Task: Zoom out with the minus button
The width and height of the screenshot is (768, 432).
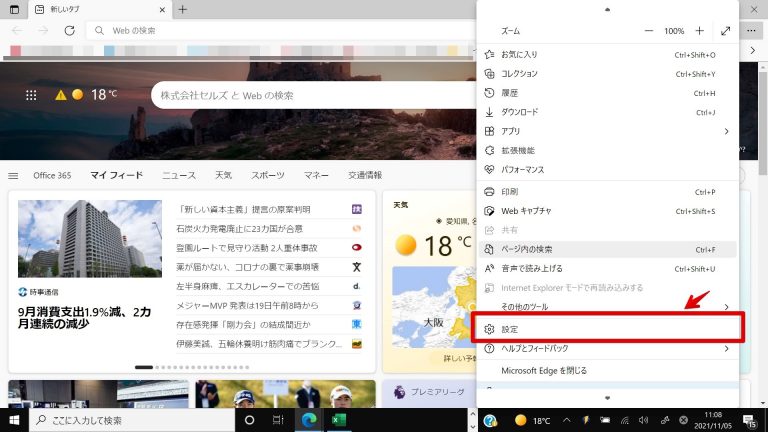Action: (x=648, y=31)
